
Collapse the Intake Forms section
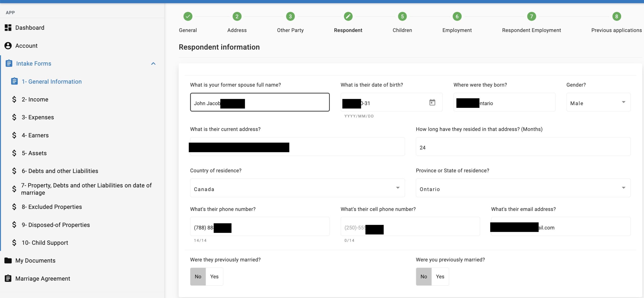[x=153, y=63]
